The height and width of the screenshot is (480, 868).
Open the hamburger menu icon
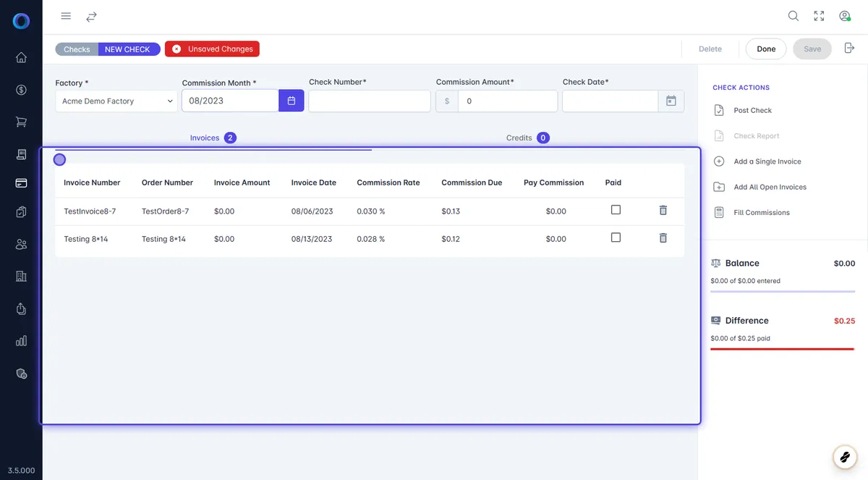click(66, 16)
